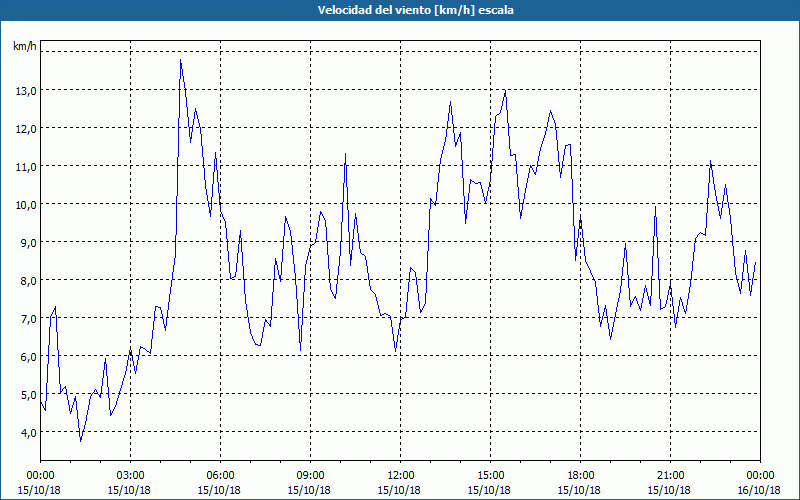Select the '8,0' y-axis value
This screenshot has height=500, width=800.
point(28,281)
